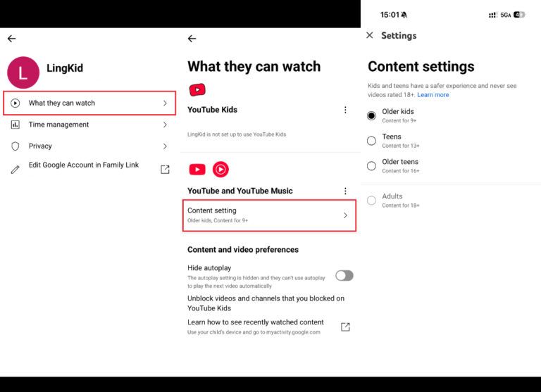Click the signal strength icon
This screenshot has width=541, height=392.
[492, 15]
